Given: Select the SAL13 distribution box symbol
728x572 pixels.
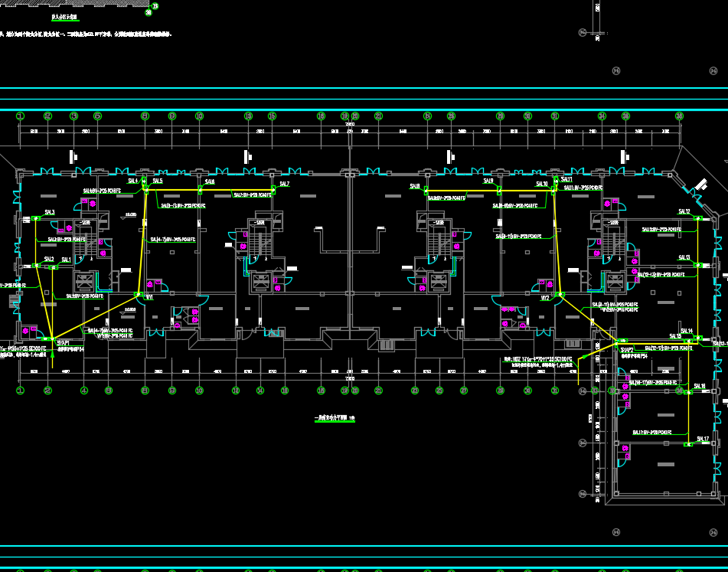Looking at the screenshot, I should [696, 265].
